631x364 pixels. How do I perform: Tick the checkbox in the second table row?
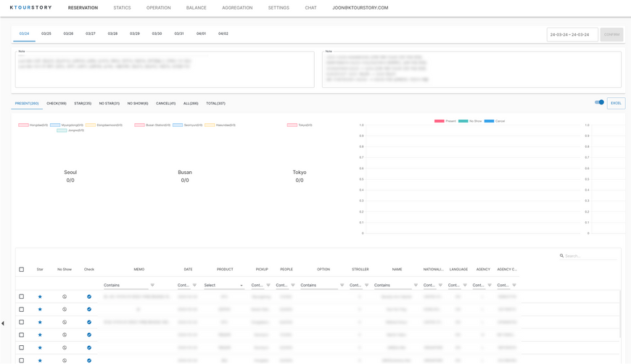coord(22,310)
